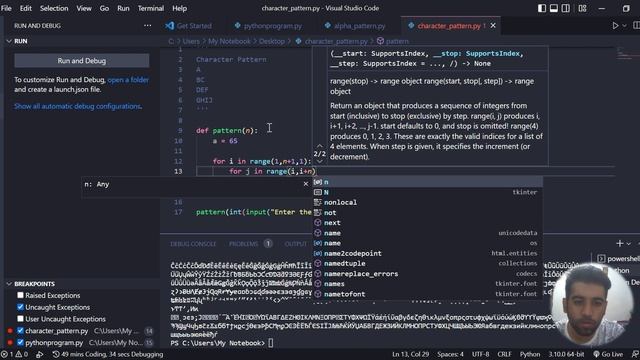Open the Terminal menu
Screen dimensions: 640x360
[151, 8]
